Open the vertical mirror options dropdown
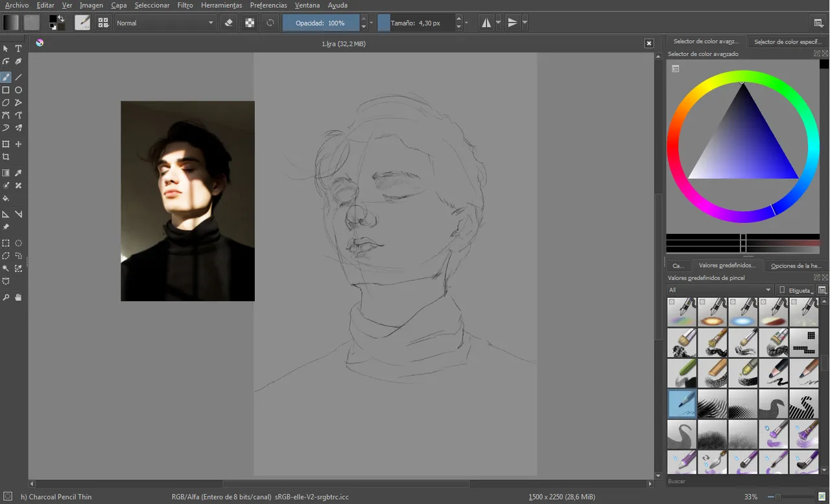Viewport: 830px width, 504px height. [525, 23]
